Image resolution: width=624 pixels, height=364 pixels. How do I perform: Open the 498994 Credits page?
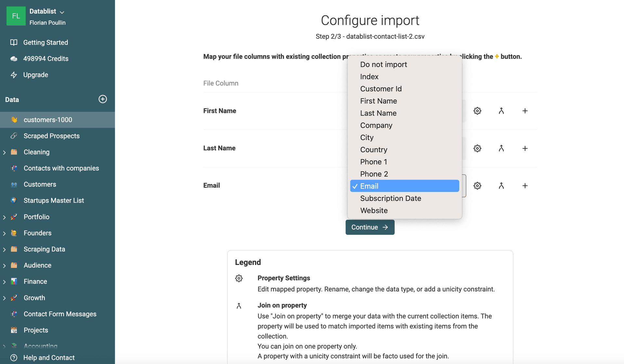46,58
